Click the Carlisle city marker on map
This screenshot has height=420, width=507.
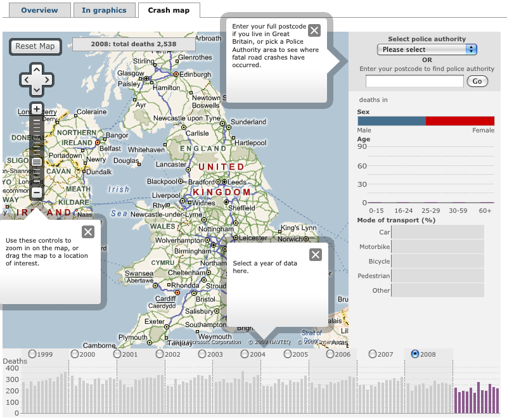pyautogui.click(x=184, y=127)
